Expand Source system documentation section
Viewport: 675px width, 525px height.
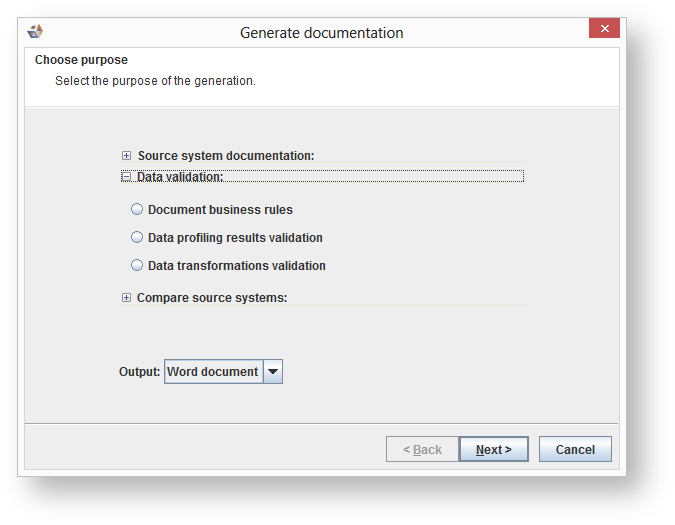(x=126, y=156)
